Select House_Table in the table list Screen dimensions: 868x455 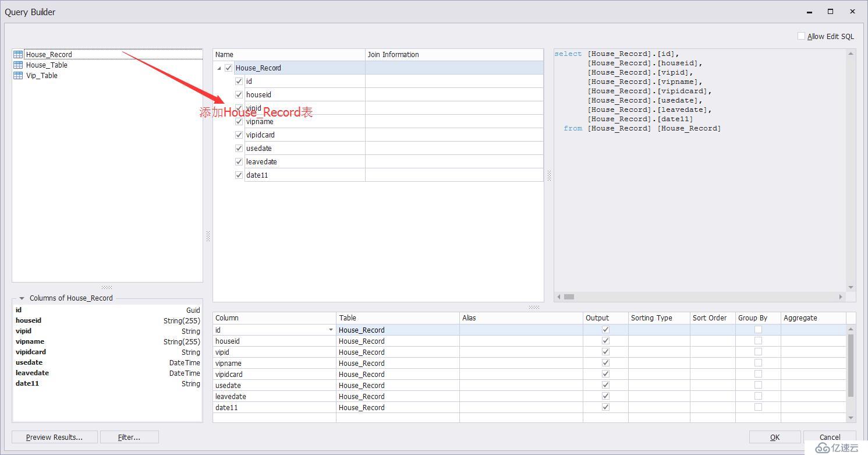(47, 65)
